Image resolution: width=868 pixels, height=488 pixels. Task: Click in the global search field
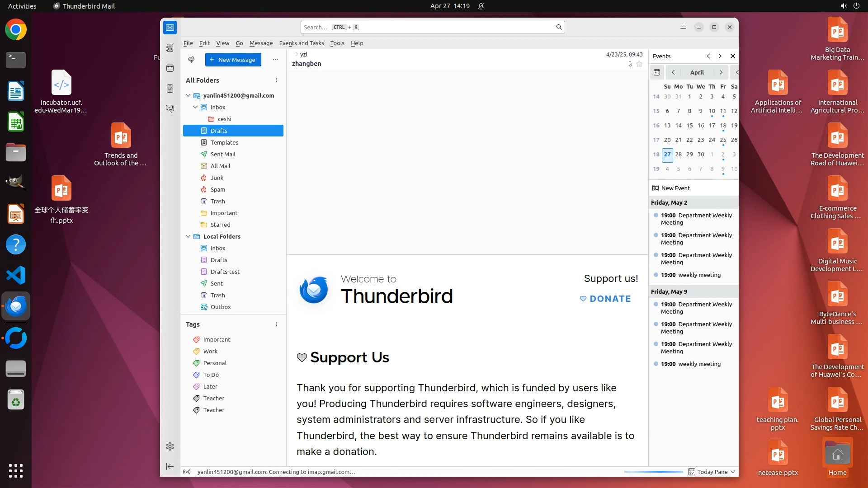coord(429,27)
